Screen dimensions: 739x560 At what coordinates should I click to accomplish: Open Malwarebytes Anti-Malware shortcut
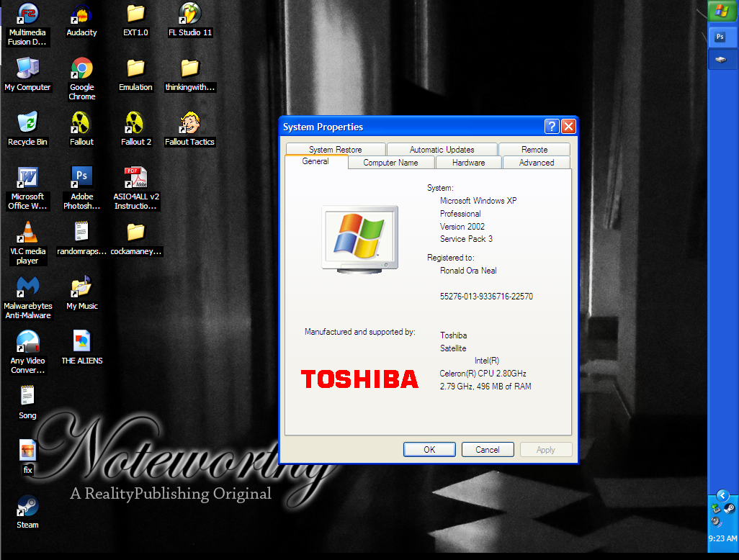point(27,288)
